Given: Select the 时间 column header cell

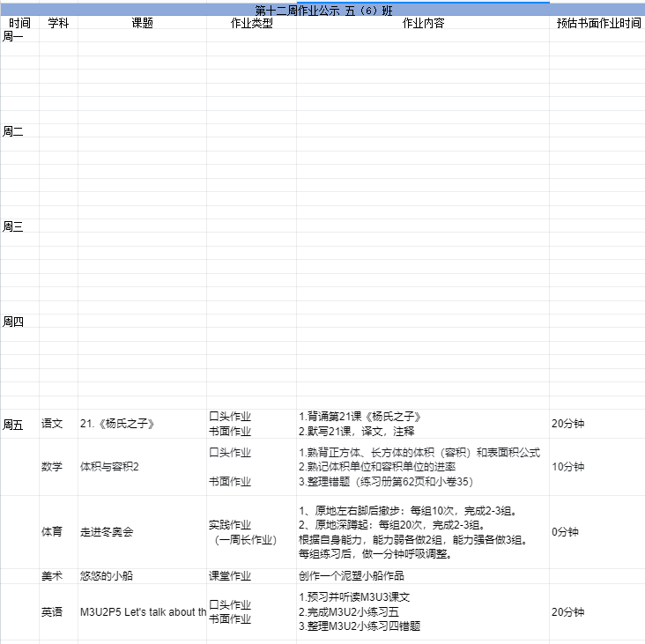Looking at the screenshot, I should tap(19, 24).
